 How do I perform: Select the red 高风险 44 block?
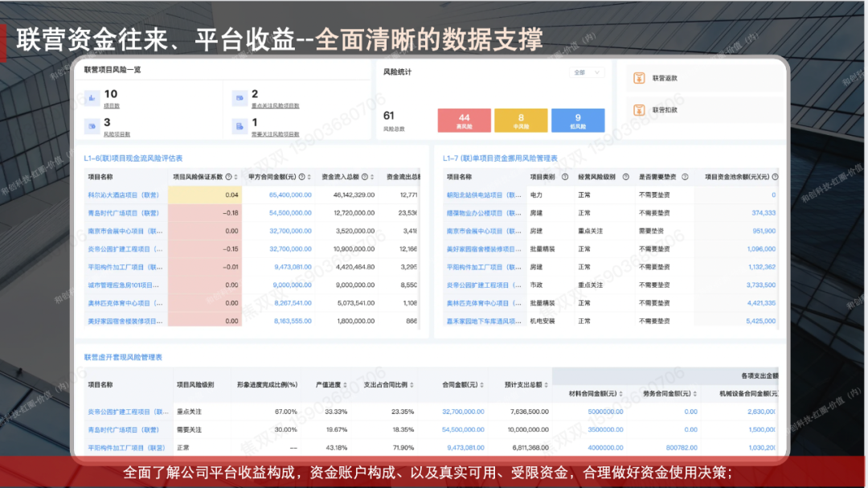[x=464, y=121]
